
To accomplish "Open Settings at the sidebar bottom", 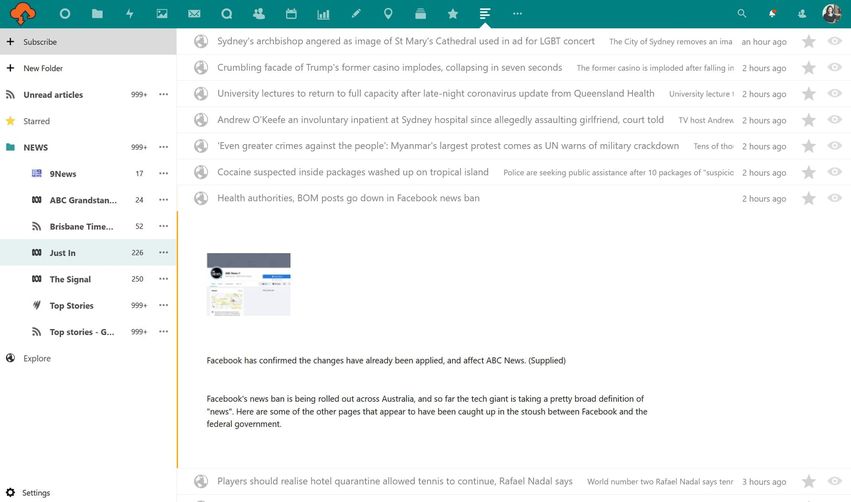I will [x=36, y=493].
